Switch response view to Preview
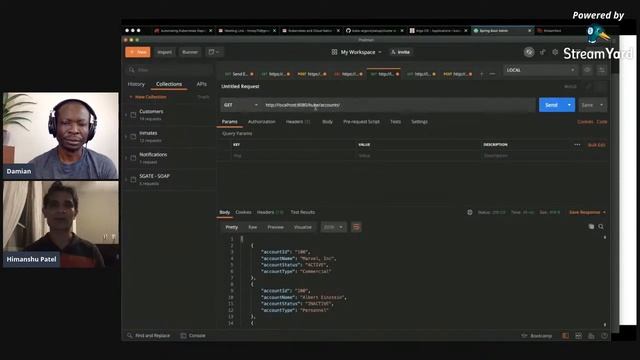 276,227
